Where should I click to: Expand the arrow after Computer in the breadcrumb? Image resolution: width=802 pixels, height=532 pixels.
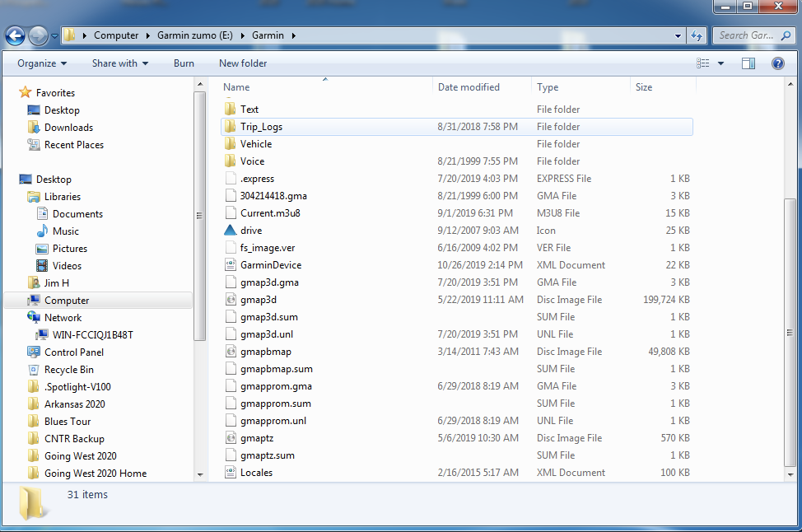tap(148, 35)
